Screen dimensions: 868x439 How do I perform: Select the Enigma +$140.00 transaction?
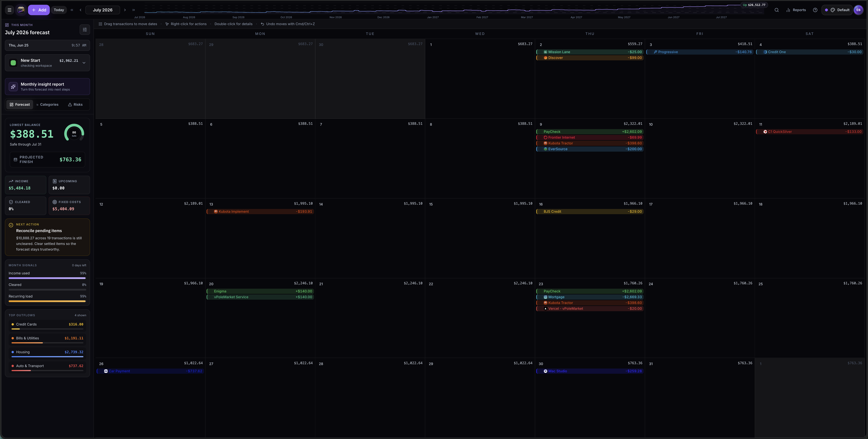point(260,291)
